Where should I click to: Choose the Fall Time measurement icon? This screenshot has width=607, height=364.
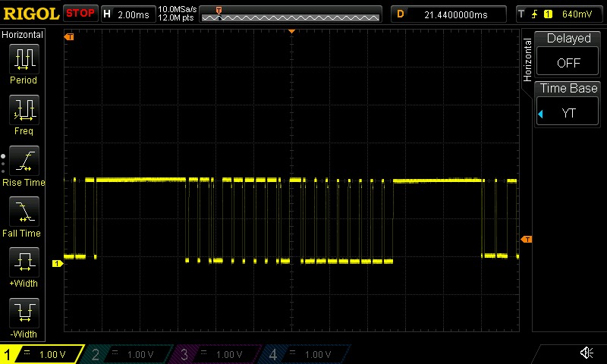23,212
